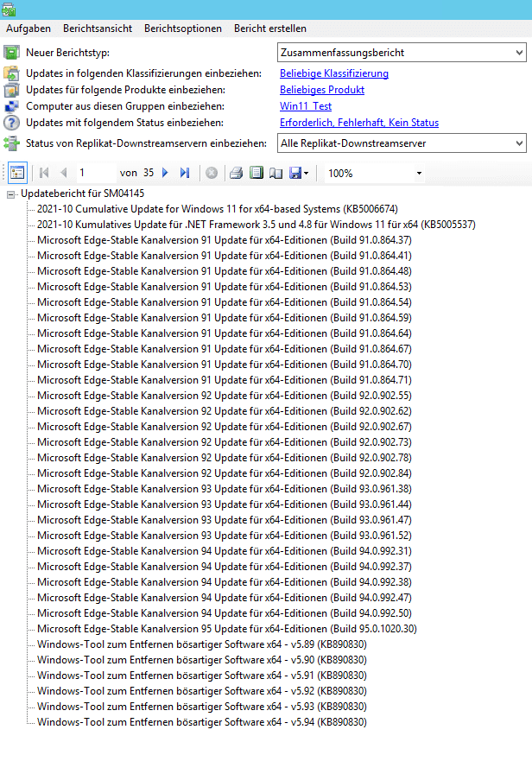The image size is (532, 774).
Task: Select Edge Build 94.0.992.31 entry
Action: (x=224, y=551)
